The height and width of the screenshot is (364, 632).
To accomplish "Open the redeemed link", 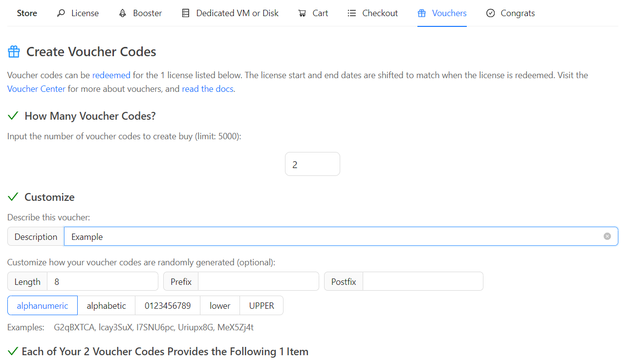I will tap(111, 75).
